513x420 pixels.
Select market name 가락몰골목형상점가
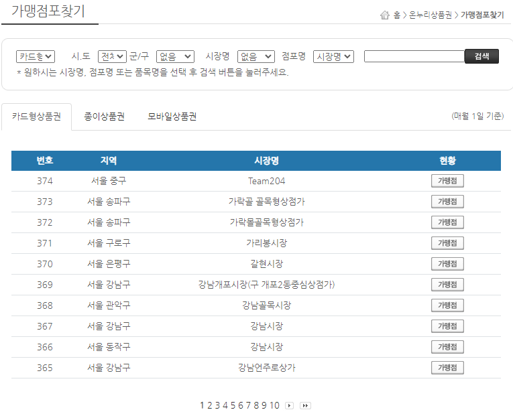click(267, 222)
